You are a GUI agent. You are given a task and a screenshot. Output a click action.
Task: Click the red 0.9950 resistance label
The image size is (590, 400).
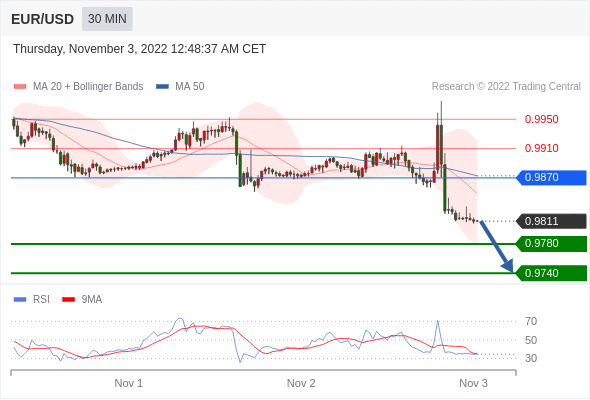541,119
